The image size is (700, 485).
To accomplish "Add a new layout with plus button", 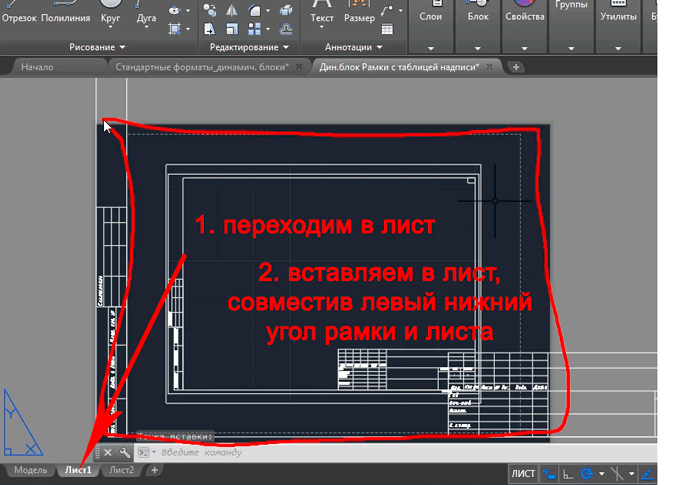I will pos(154,470).
